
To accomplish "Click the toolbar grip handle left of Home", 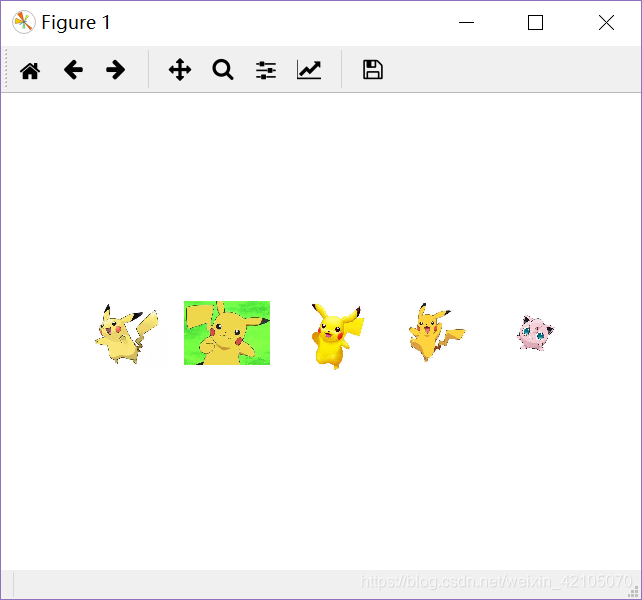I will coord(6,69).
